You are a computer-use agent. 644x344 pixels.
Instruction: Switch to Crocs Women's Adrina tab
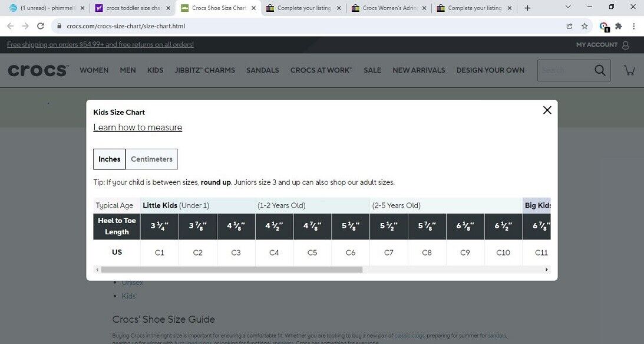point(388,8)
